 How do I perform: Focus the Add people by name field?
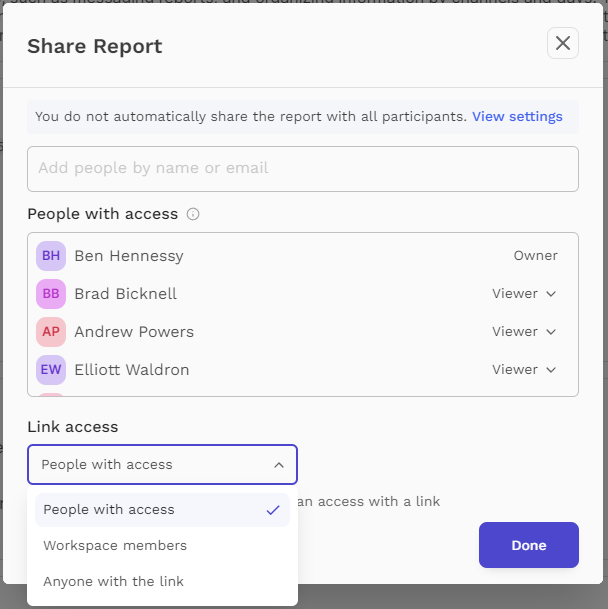[x=303, y=169]
